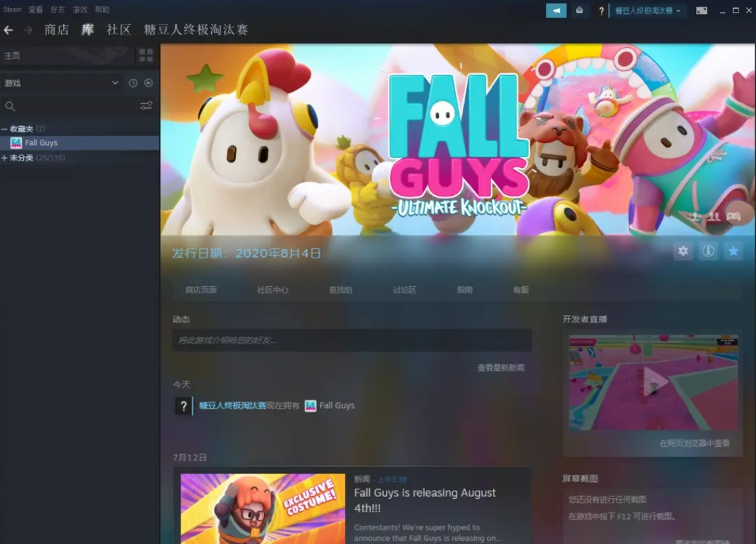Open the 游戏 filter dropdown
The width and height of the screenshot is (756, 544).
61,83
